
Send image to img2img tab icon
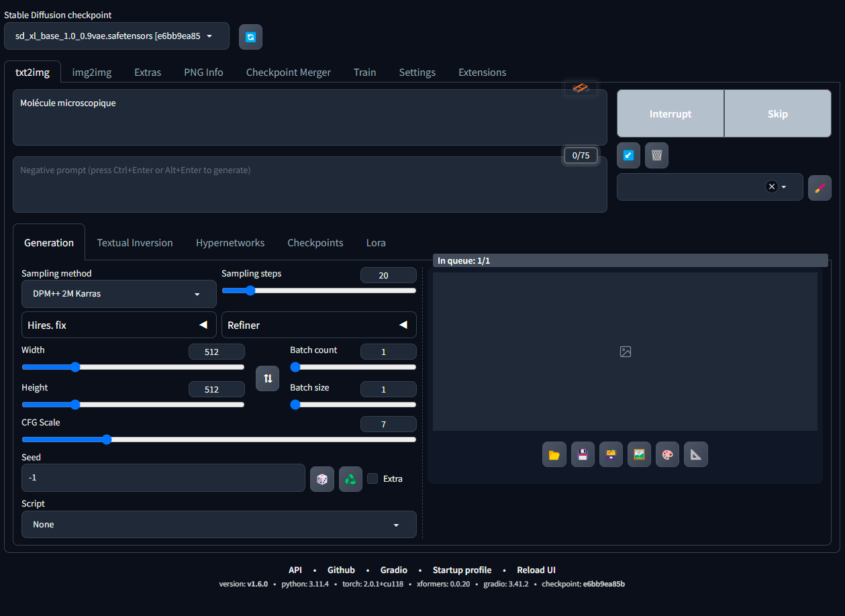point(639,454)
